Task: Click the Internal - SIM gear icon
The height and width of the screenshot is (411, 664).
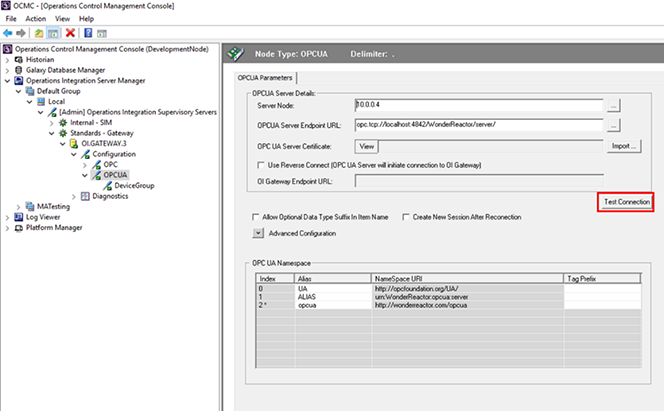Action: pyautogui.click(x=63, y=123)
